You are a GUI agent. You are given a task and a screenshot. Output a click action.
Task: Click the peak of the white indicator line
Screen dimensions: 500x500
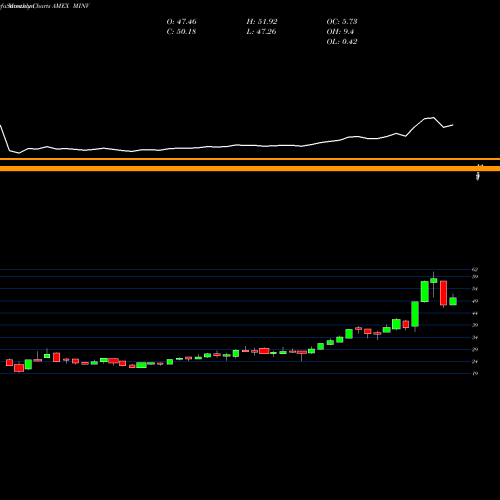click(433, 117)
